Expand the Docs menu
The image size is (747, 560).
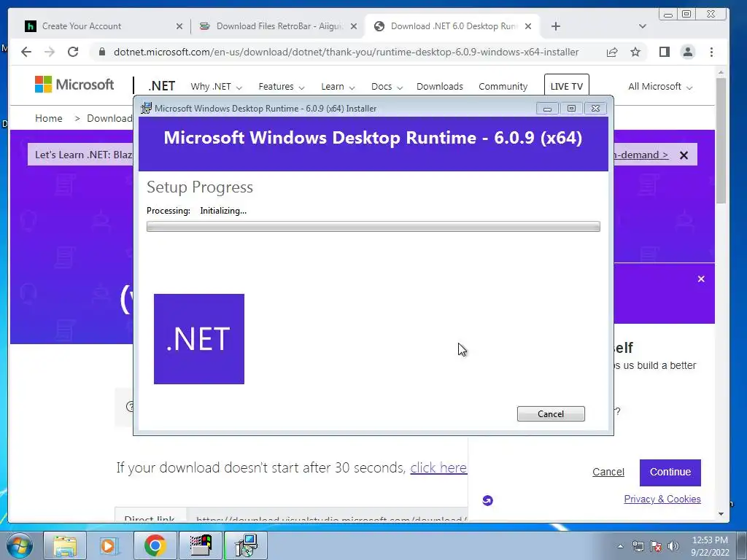(387, 87)
